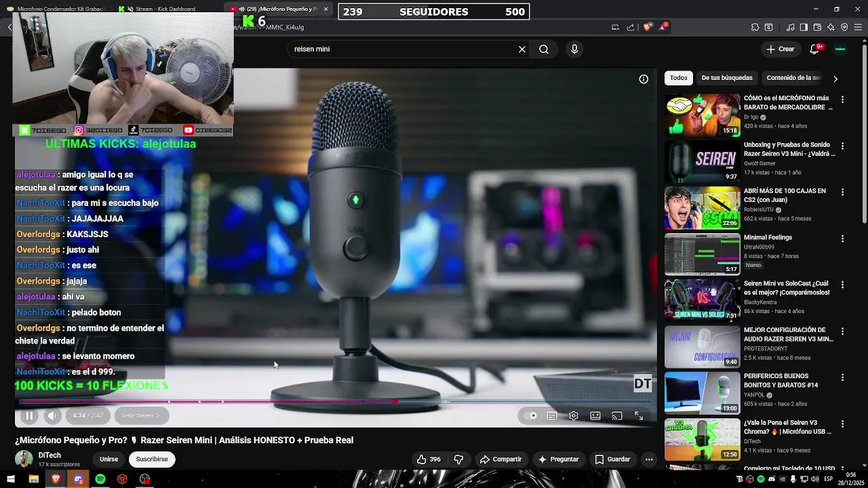The width and height of the screenshot is (868, 488).
Task: Click the ESP language indicator
Action: [828, 479]
